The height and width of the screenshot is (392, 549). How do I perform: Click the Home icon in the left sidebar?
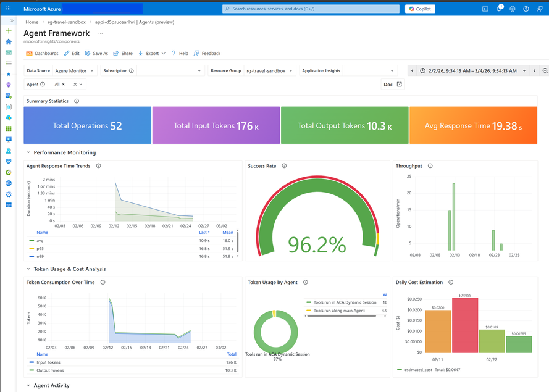click(9, 41)
